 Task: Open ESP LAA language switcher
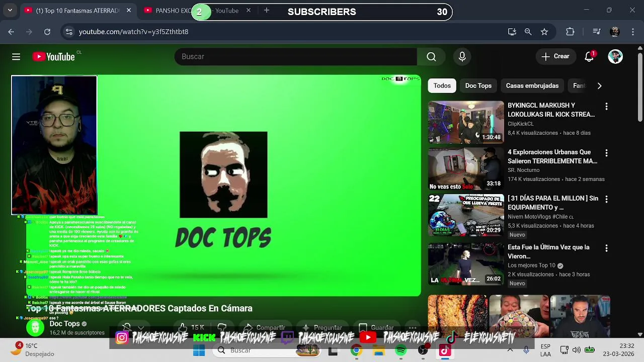[x=545, y=350]
